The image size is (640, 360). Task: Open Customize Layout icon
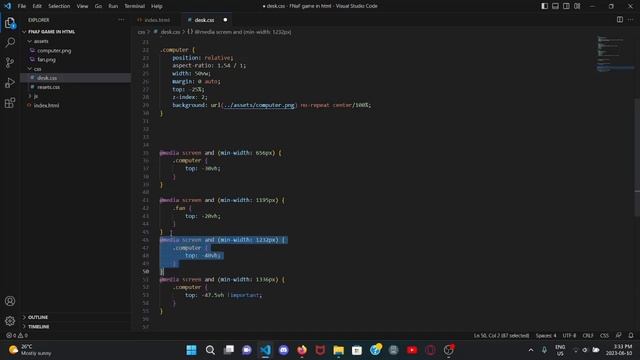(x=577, y=6)
